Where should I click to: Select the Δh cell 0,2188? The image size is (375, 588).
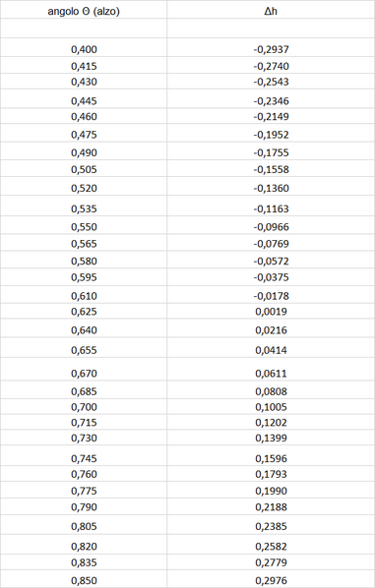point(271,507)
